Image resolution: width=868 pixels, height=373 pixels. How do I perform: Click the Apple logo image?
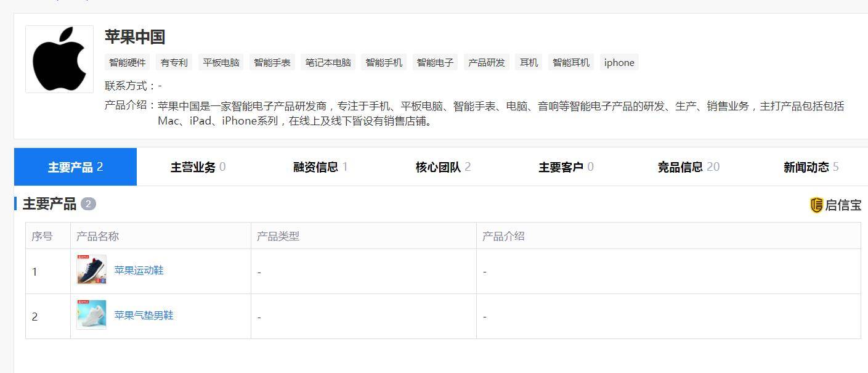[x=59, y=59]
